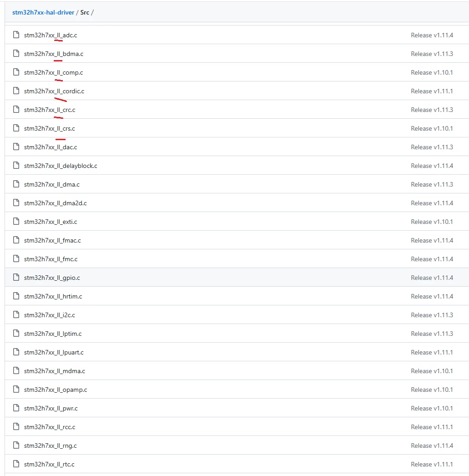Image resolution: width=469 pixels, height=476 pixels.
Task: Open file stm32h7xx_ll_comp.c
Action: coord(53,72)
